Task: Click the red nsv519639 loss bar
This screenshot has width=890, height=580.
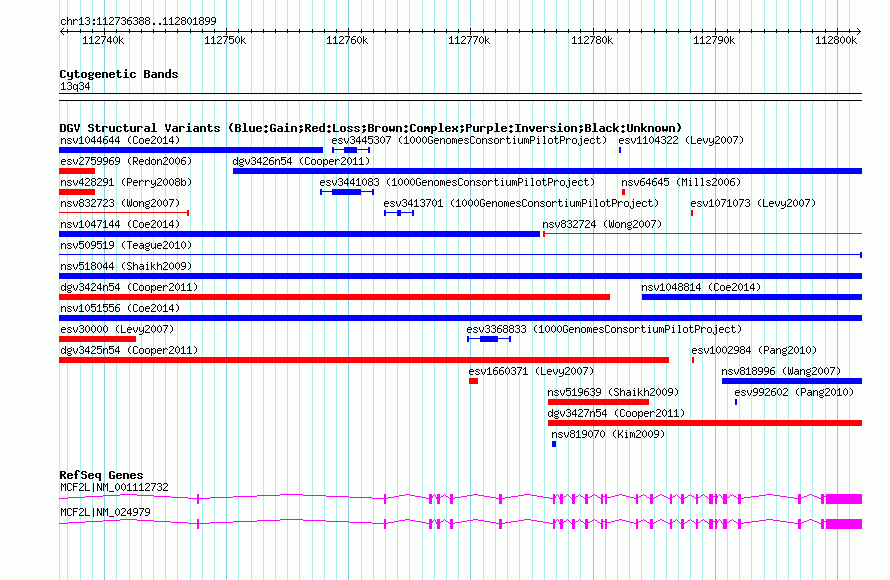Action: tap(598, 402)
